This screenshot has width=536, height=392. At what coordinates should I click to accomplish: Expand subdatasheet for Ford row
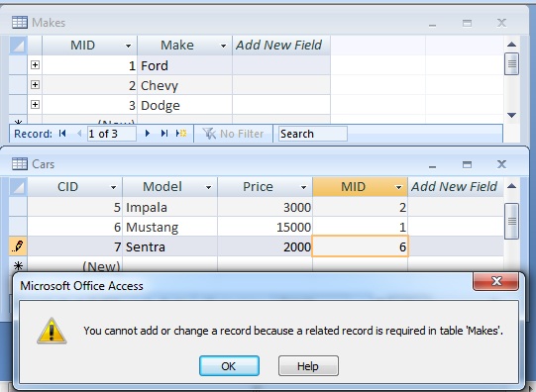tap(35, 65)
